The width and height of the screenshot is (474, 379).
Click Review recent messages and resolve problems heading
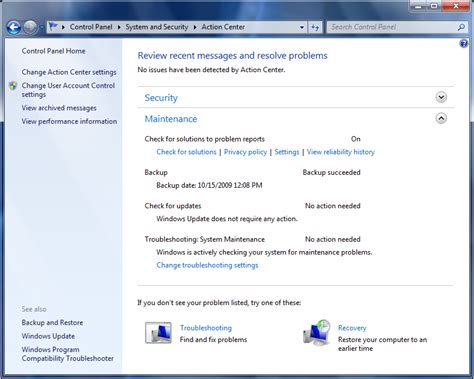coord(233,56)
